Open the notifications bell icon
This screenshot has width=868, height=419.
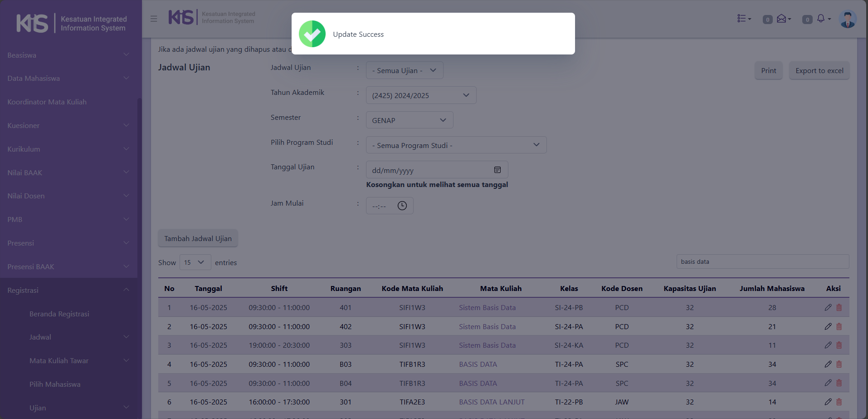822,19
